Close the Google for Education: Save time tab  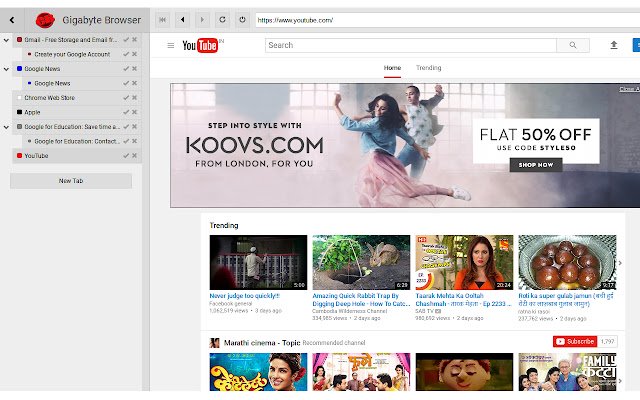[x=134, y=127]
